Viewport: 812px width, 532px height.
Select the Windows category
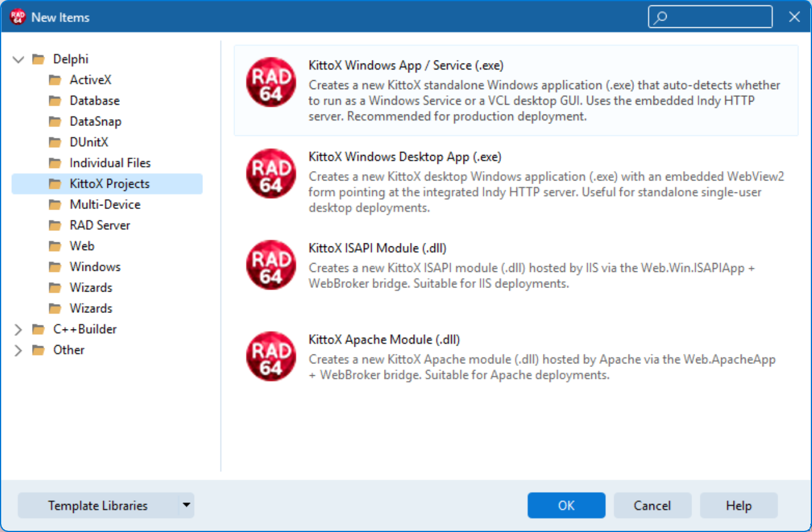pyautogui.click(x=95, y=267)
